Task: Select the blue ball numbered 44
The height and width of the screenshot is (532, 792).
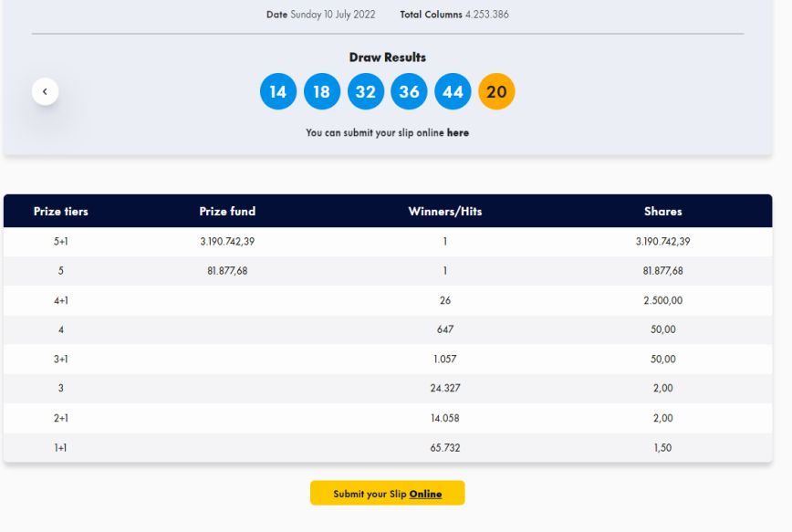Action: coord(453,91)
